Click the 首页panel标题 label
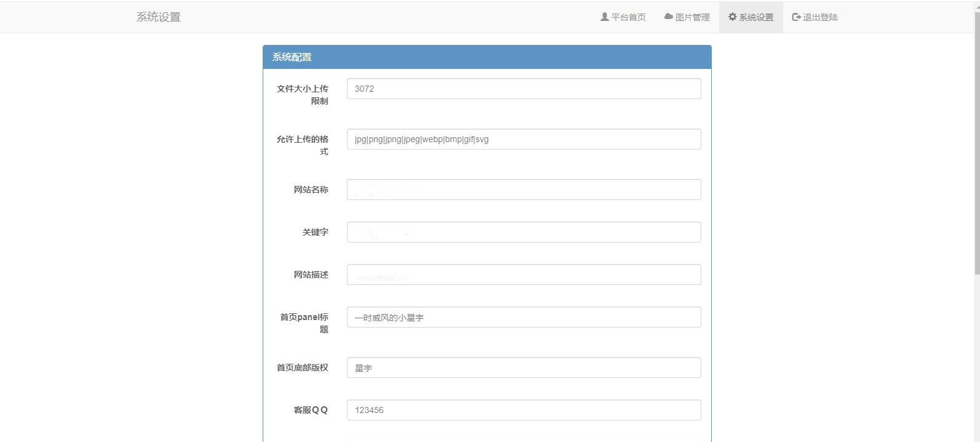 point(304,323)
